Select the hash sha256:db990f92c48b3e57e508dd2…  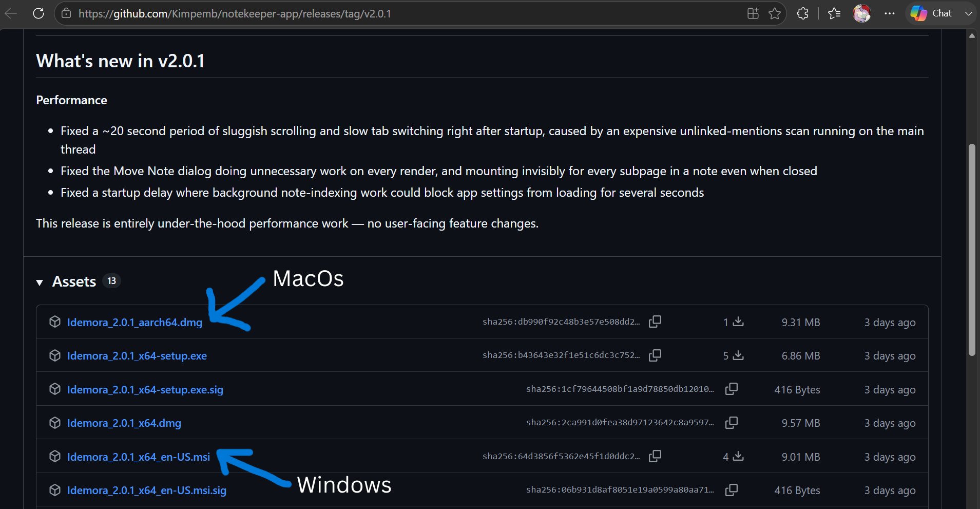tap(561, 322)
